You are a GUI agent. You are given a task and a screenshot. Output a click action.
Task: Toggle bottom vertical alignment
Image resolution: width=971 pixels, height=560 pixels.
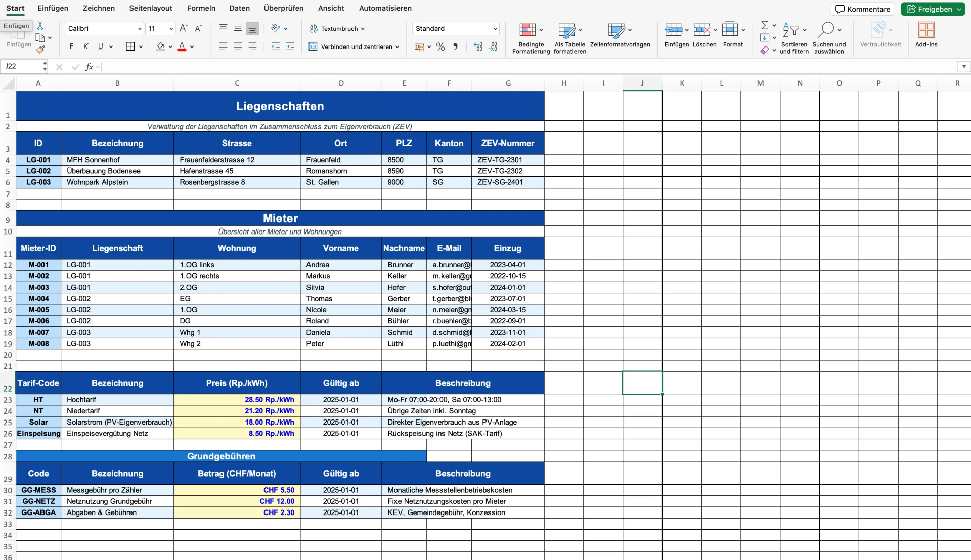click(252, 29)
